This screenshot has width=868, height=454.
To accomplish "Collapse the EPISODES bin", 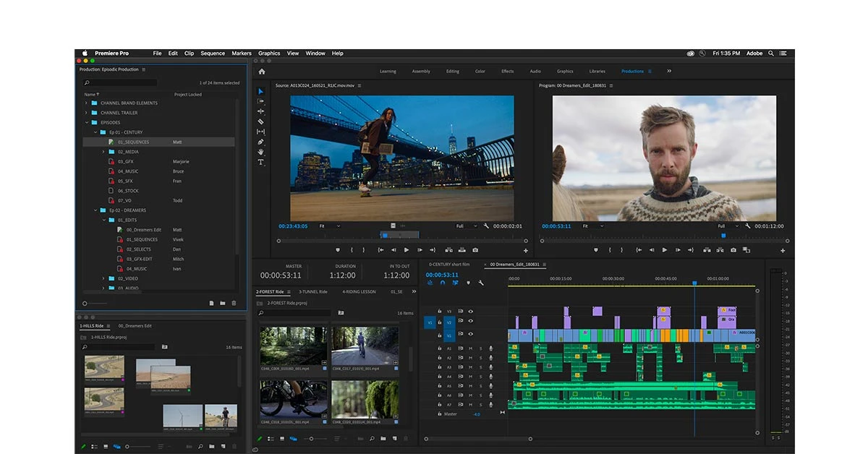I will [86, 122].
